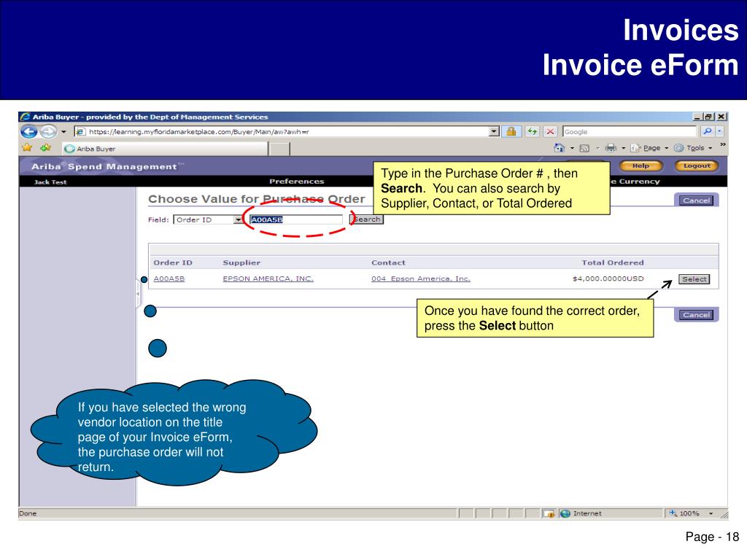Open the search provider options dropdown

pyautogui.click(x=720, y=131)
